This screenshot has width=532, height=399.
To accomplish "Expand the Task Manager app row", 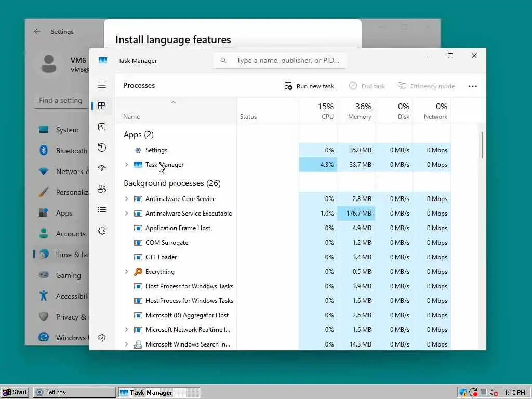I will click(127, 165).
